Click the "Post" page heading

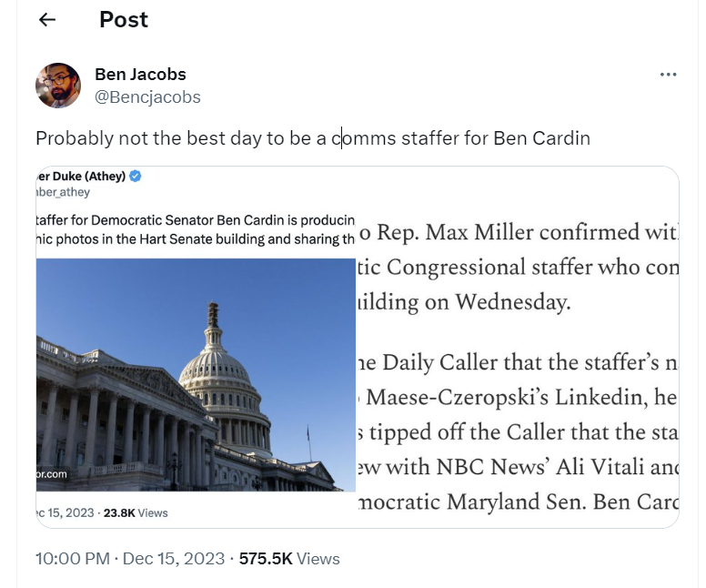tap(124, 20)
